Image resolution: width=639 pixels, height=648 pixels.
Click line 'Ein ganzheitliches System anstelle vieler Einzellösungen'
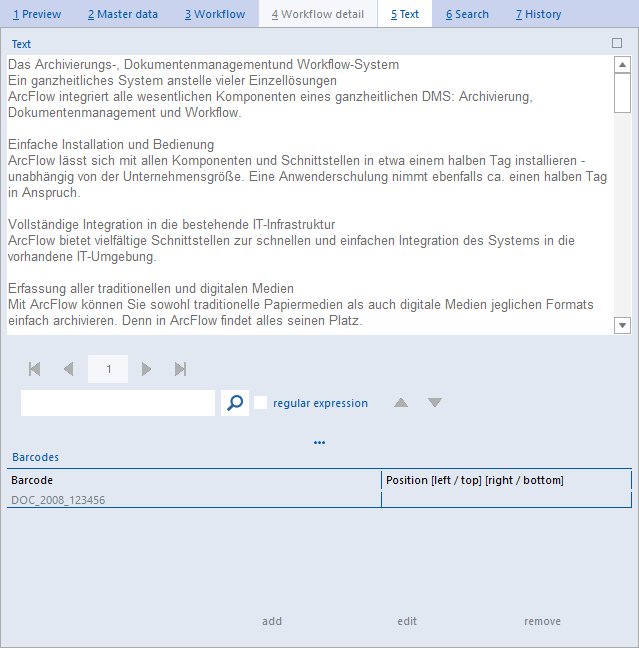point(172,81)
